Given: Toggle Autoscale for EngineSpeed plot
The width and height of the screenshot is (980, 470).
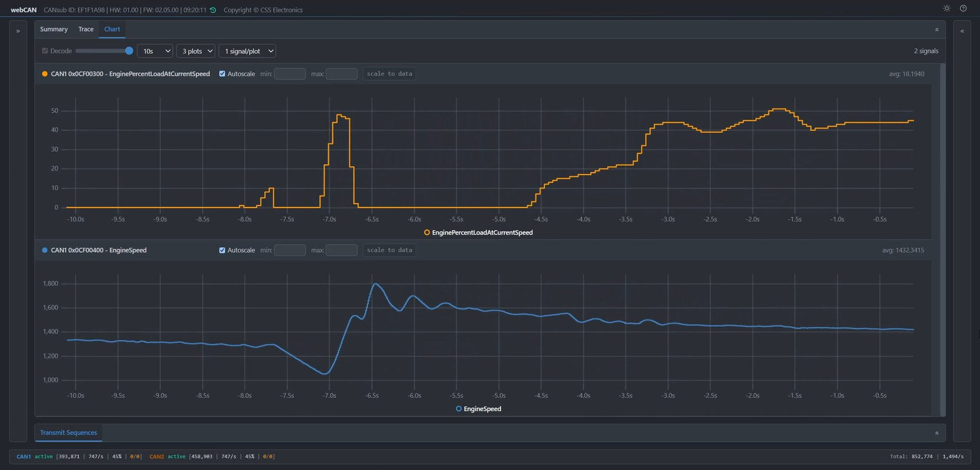Looking at the screenshot, I should click(222, 250).
